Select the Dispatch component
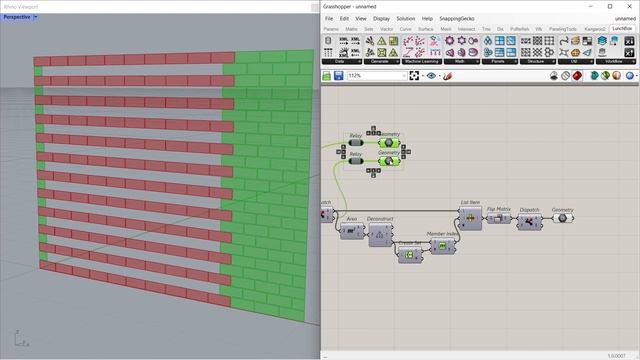 [529, 222]
